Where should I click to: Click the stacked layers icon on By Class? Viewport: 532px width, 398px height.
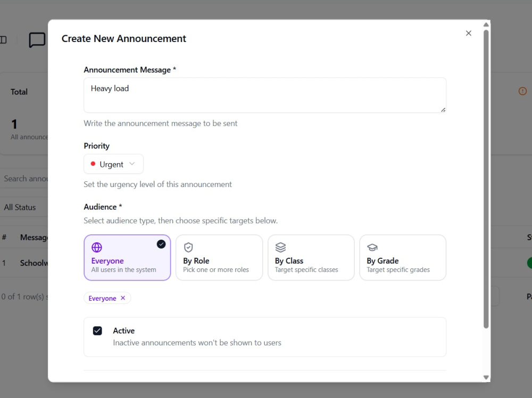tap(280, 248)
